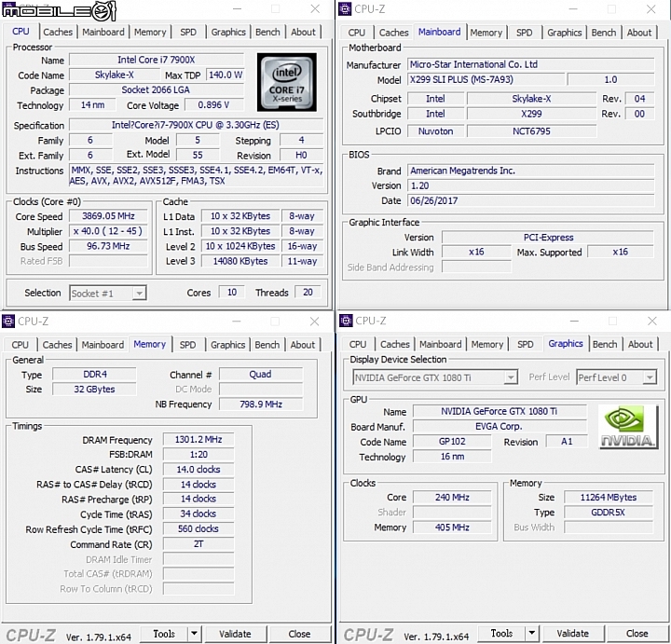Select CPU tab in Mainboard window
The image size is (671, 644).
pyautogui.click(x=356, y=33)
